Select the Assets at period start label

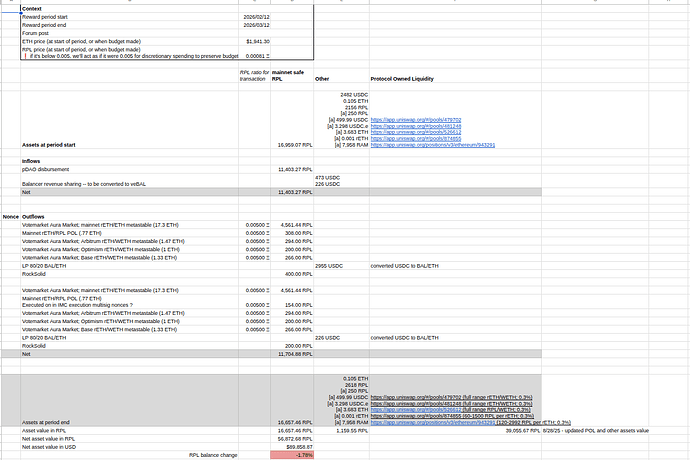click(129, 120)
